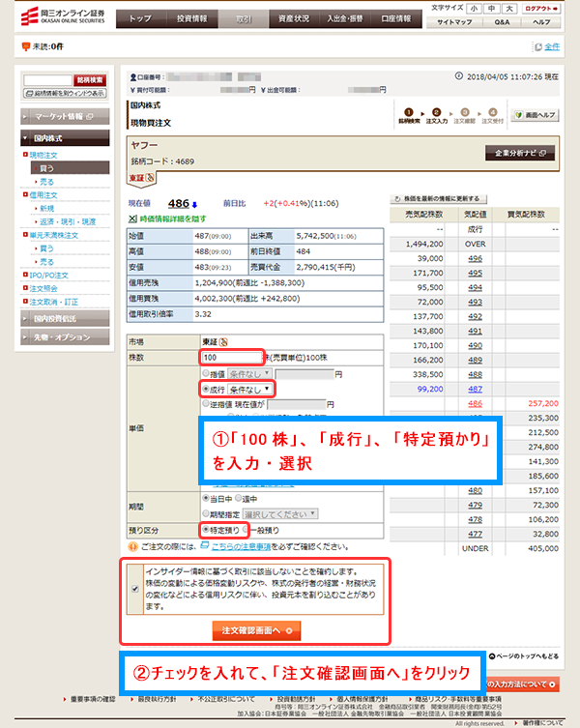
Task: Click the 画面ヘルプ button
Action: coord(535,115)
